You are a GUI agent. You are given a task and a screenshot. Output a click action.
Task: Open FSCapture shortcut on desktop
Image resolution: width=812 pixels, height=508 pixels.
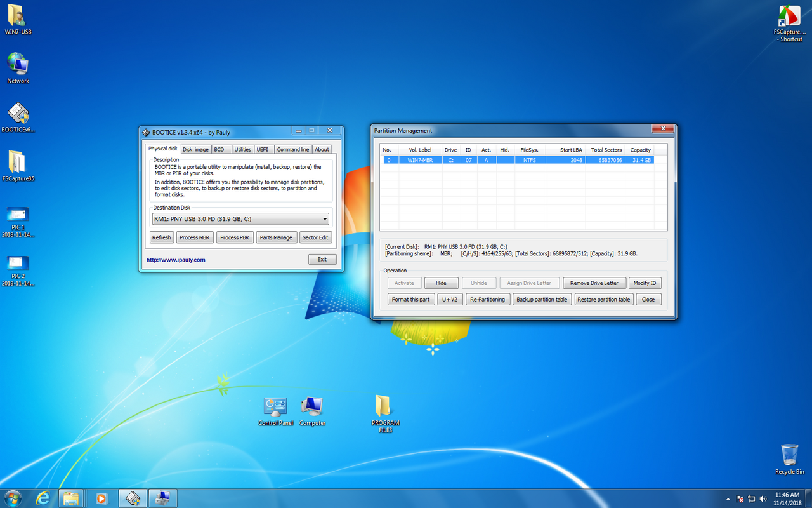[789, 23]
